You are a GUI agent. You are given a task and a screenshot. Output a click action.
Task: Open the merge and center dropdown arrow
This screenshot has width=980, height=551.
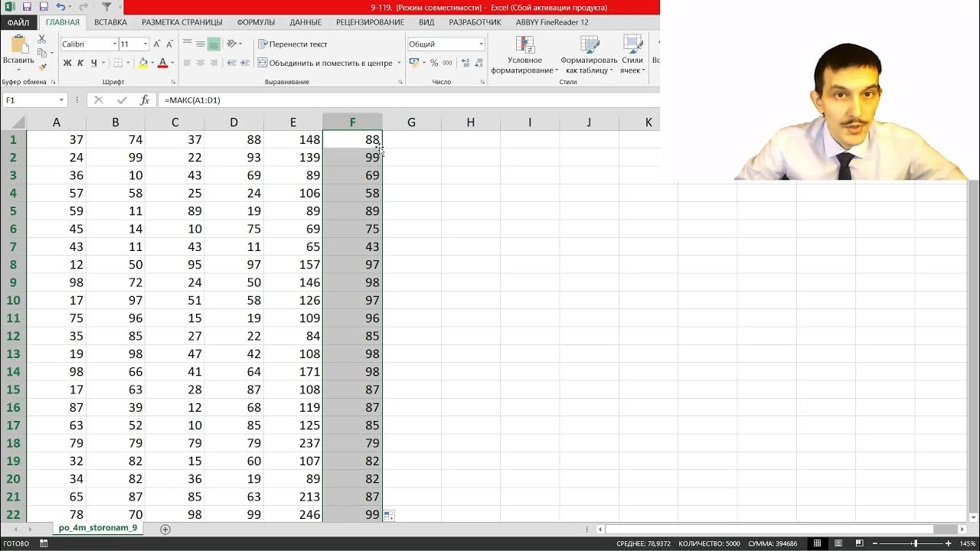[x=399, y=63]
